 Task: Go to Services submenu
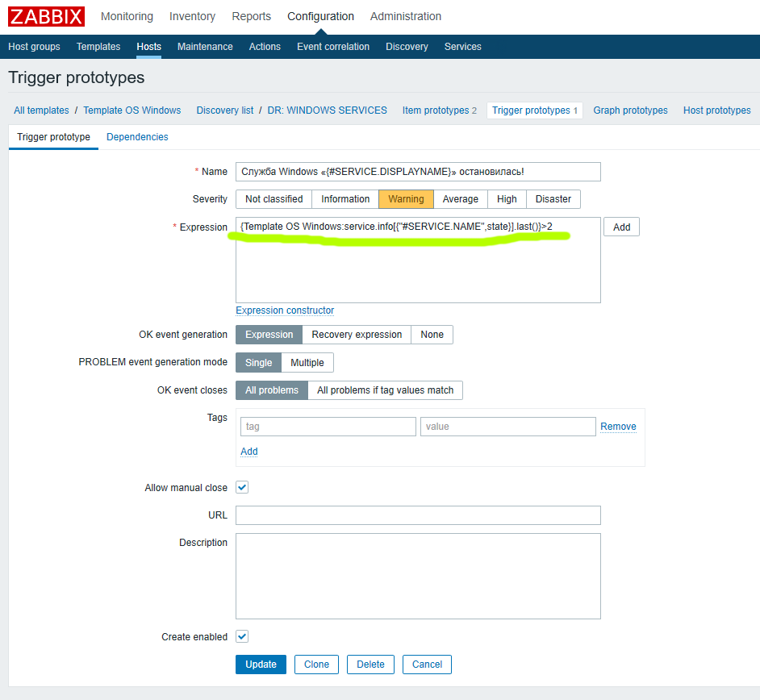[463, 47]
